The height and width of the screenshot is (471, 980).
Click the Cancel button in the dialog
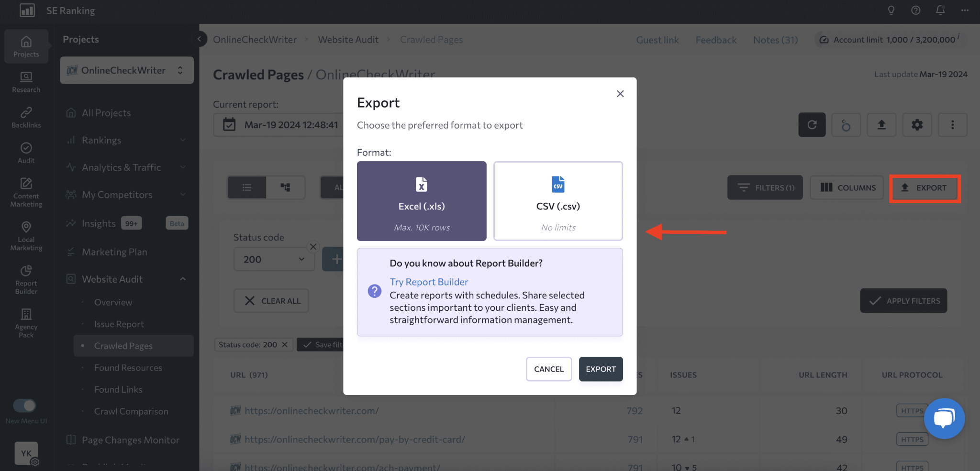[548, 369]
